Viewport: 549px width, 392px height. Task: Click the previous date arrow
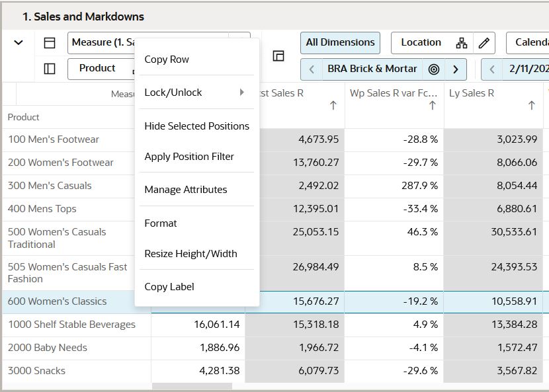pyautogui.click(x=492, y=69)
